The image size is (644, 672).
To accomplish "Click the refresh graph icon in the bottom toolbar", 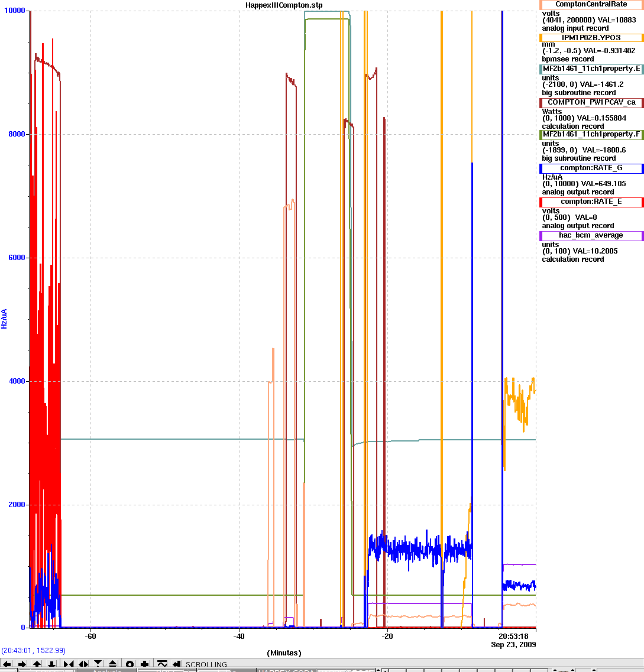I will pyautogui.click(x=161, y=664).
